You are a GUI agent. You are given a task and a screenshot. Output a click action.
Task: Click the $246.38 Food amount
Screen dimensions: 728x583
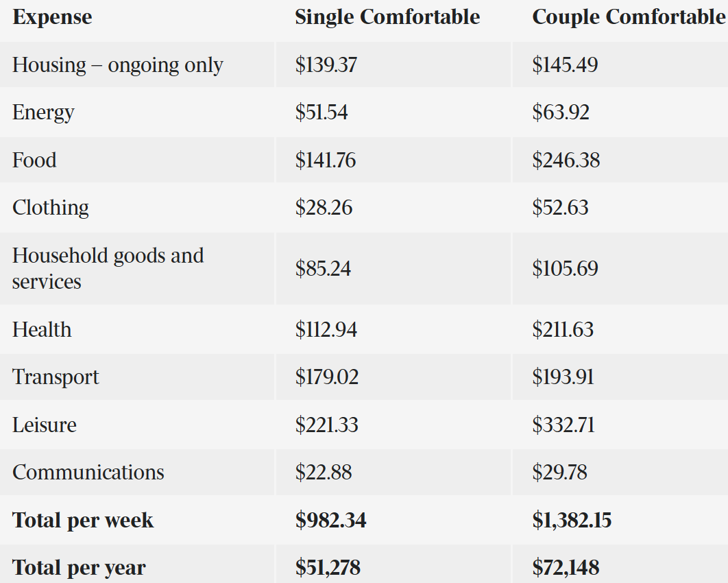click(x=566, y=160)
